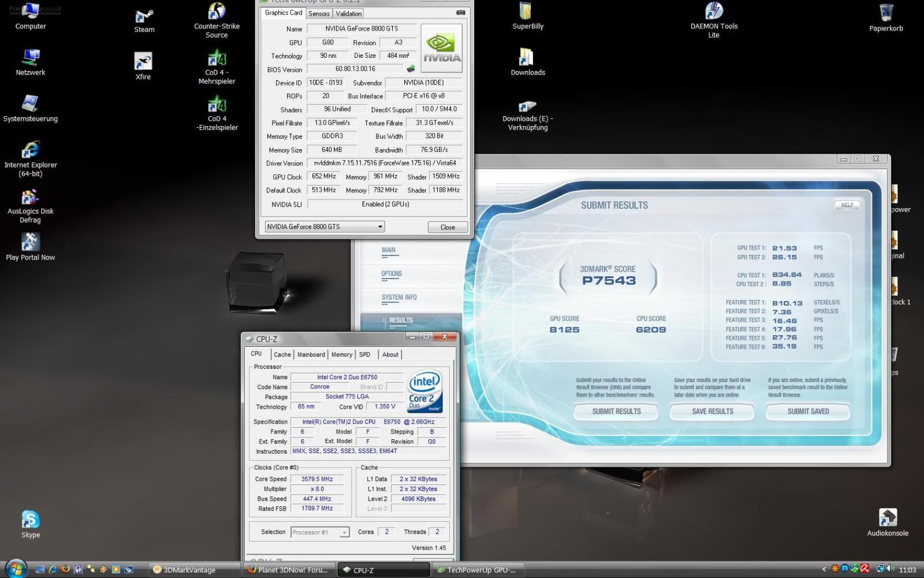Screen dimensions: 924x578
Task: Open the Memory tab in CPU-Z
Action: [x=341, y=354]
